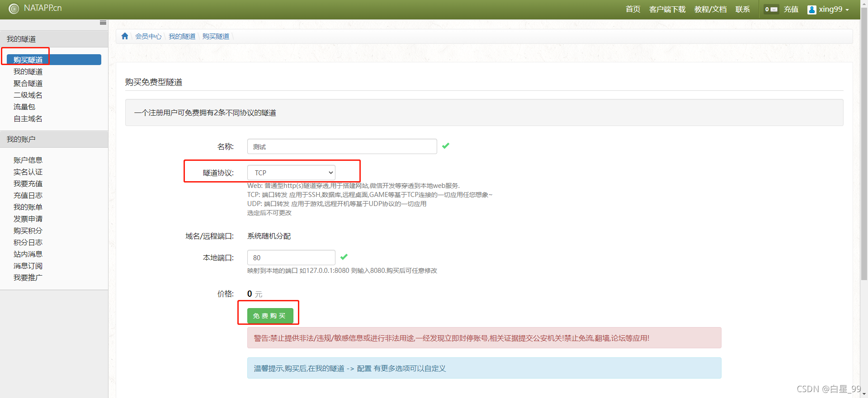Screen dimensions: 868x398
Task: Click the NATAPP.cn logo icon
Action: (14, 9)
